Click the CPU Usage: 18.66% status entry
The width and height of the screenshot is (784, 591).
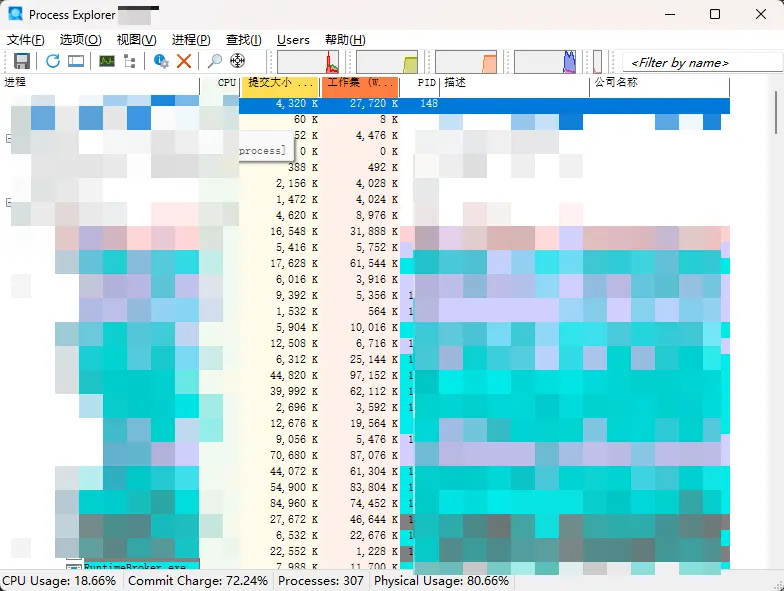[x=60, y=581]
